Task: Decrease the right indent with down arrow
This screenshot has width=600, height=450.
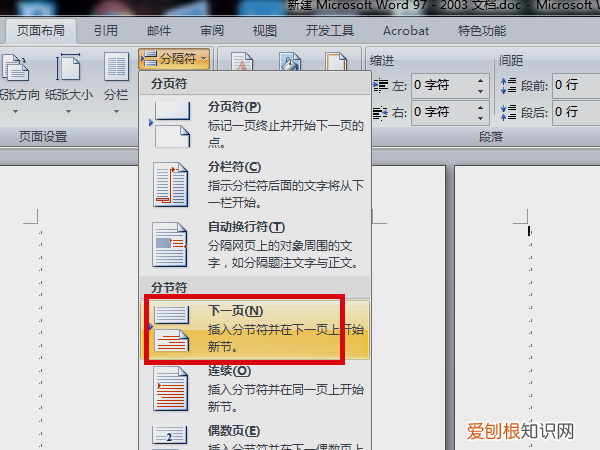Action: (481, 118)
